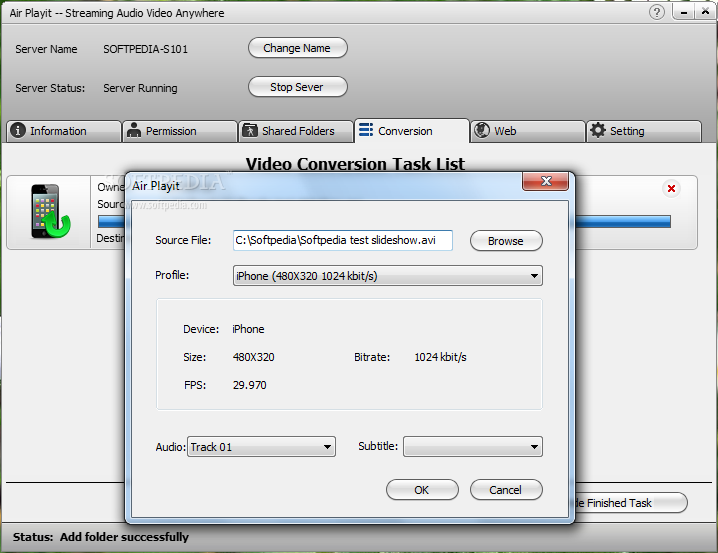Switch to the Permission tab
Screen dimensions: 718x553
(x=180, y=131)
